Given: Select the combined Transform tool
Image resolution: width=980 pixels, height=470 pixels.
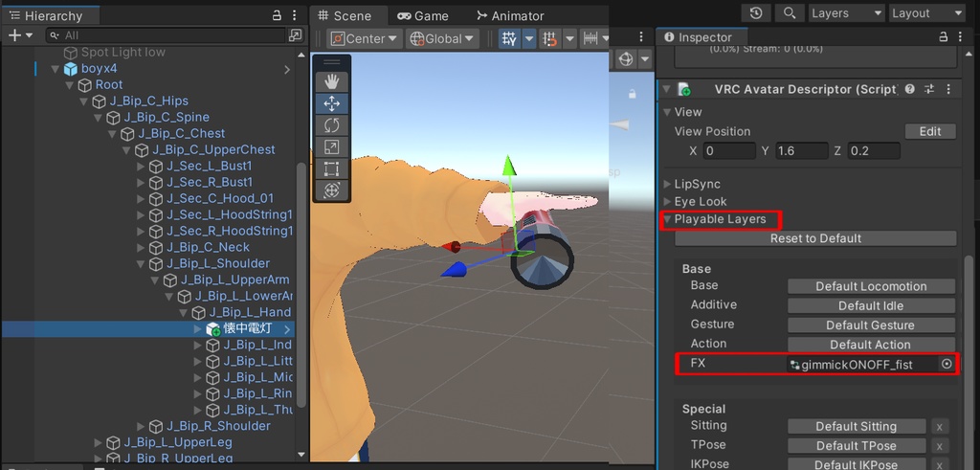Looking at the screenshot, I should (331, 190).
